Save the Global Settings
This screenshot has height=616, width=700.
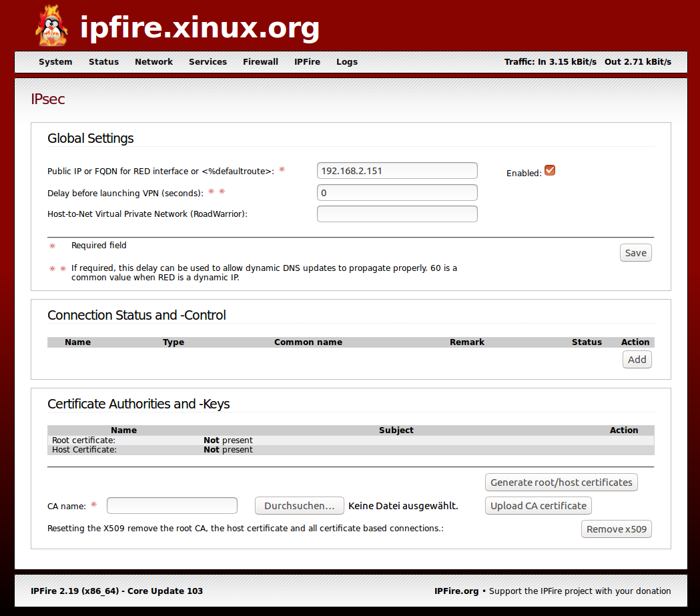[635, 252]
